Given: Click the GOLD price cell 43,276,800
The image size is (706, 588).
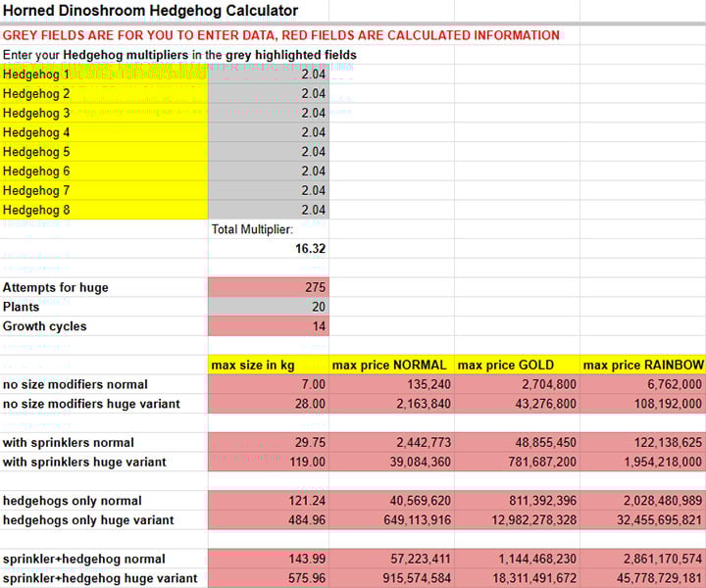Looking at the screenshot, I should pyautogui.click(x=518, y=404).
